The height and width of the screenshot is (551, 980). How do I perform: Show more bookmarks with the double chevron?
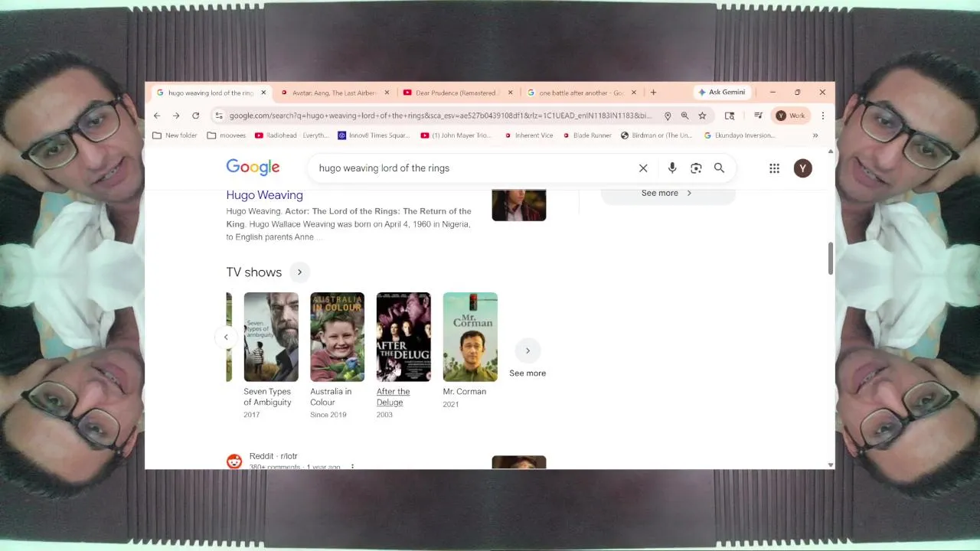coord(815,135)
